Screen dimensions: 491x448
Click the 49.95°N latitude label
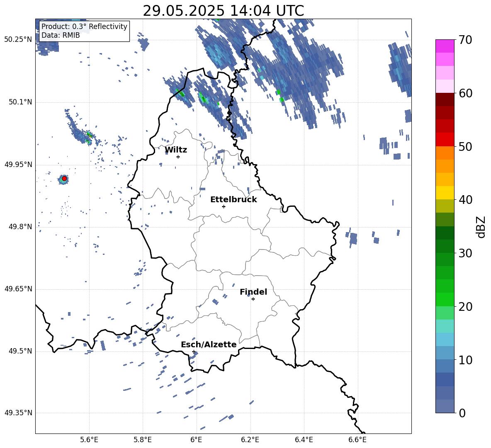tap(18, 165)
